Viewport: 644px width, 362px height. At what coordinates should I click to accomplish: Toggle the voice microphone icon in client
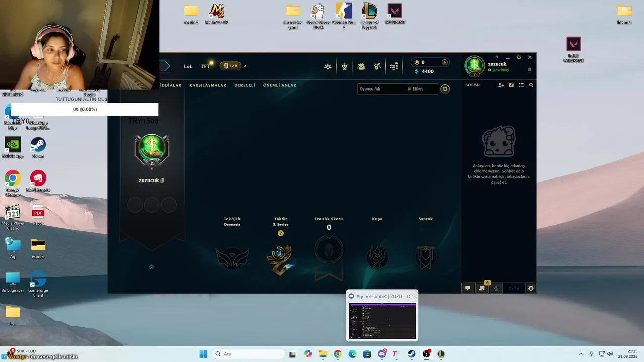[x=496, y=288]
